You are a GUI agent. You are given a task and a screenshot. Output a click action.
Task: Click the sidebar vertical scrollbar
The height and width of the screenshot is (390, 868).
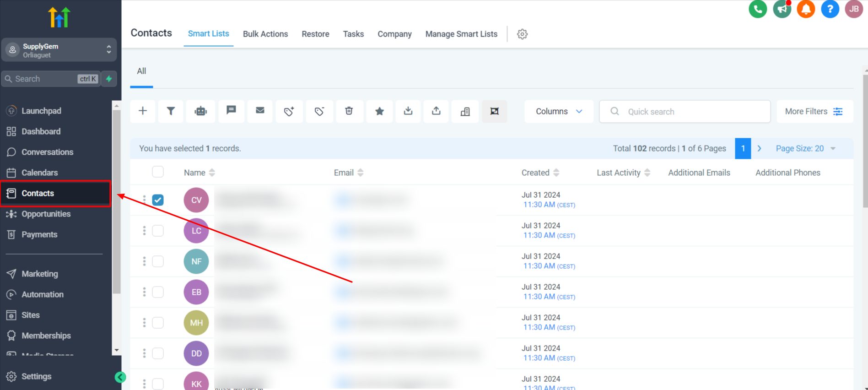[117, 201]
